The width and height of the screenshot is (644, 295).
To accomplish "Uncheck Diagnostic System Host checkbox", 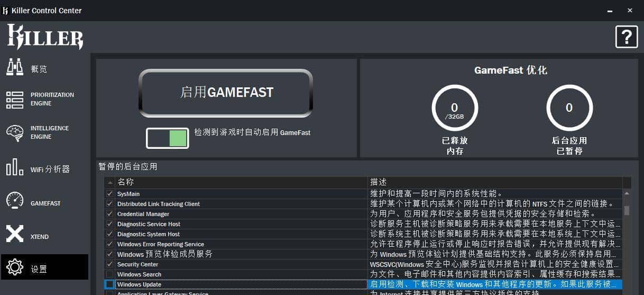I will click(x=109, y=234).
